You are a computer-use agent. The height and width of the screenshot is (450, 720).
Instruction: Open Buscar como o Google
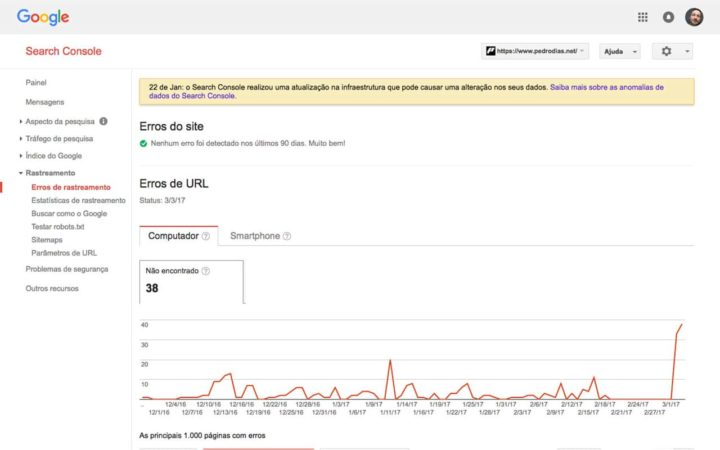tap(69, 214)
